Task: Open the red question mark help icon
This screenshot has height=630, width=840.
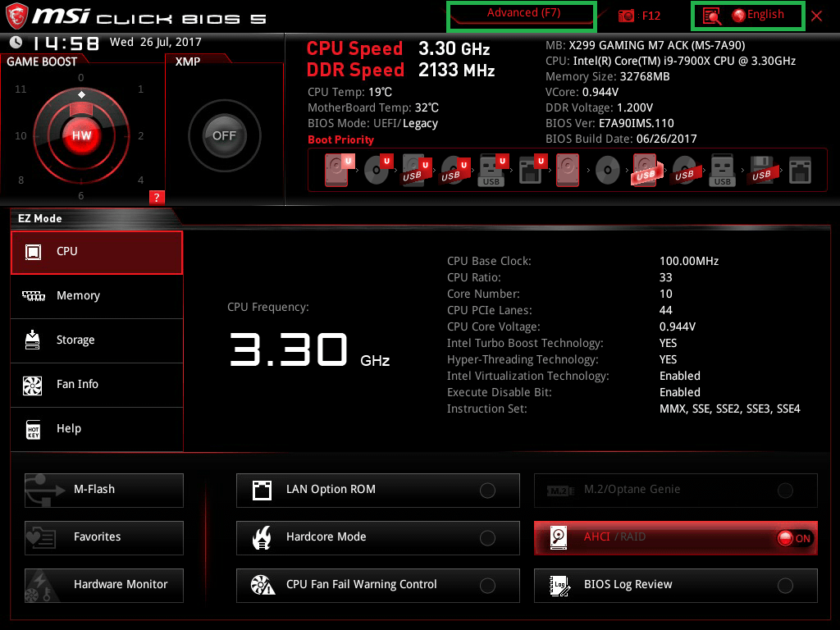Action: point(157,197)
